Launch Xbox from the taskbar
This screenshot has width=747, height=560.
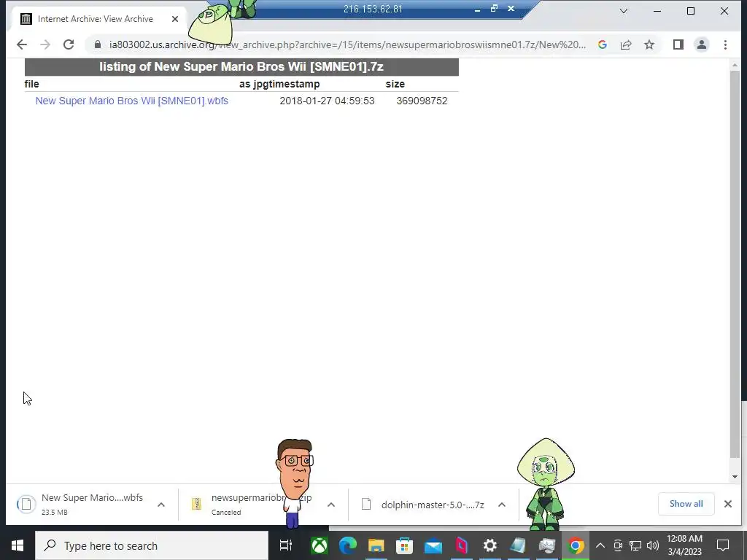tap(320, 545)
